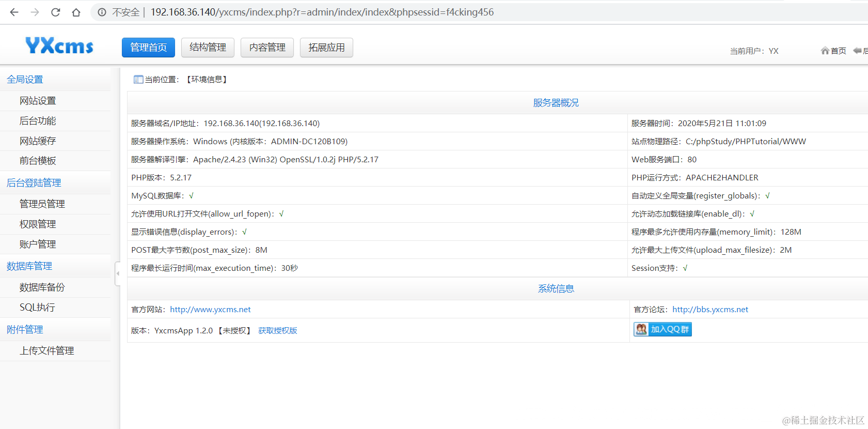The height and width of the screenshot is (429, 868).
Task: Click the 【环境信息】 breadcrumb text
Action: coord(207,80)
